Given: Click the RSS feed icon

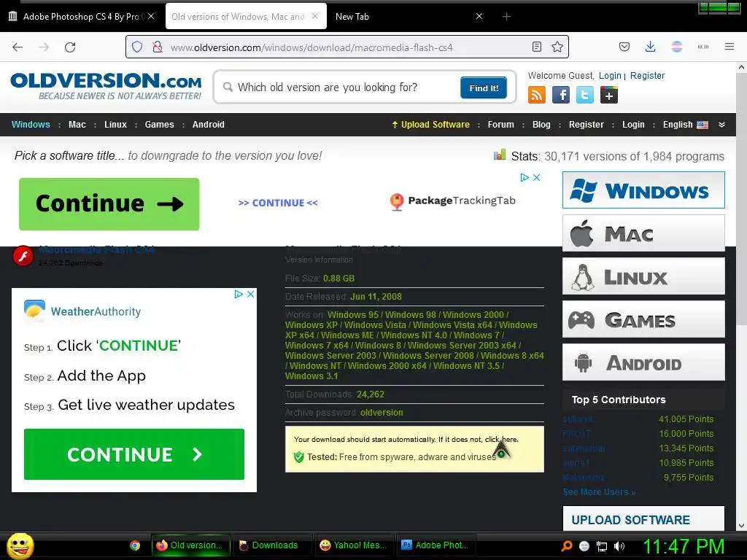Looking at the screenshot, I should pos(536,95).
